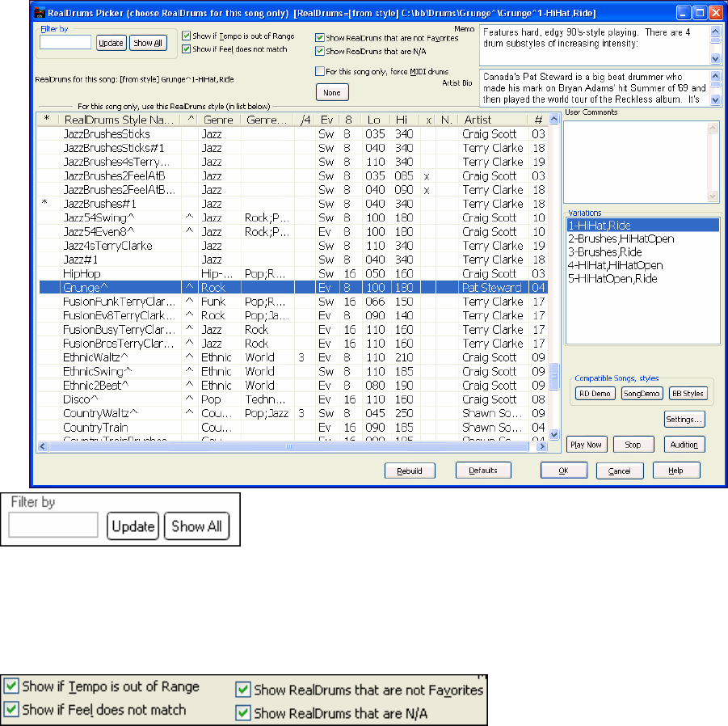This screenshot has height=726, width=728.
Task: Stop playback with the Stop button
Action: click(633, 445)
